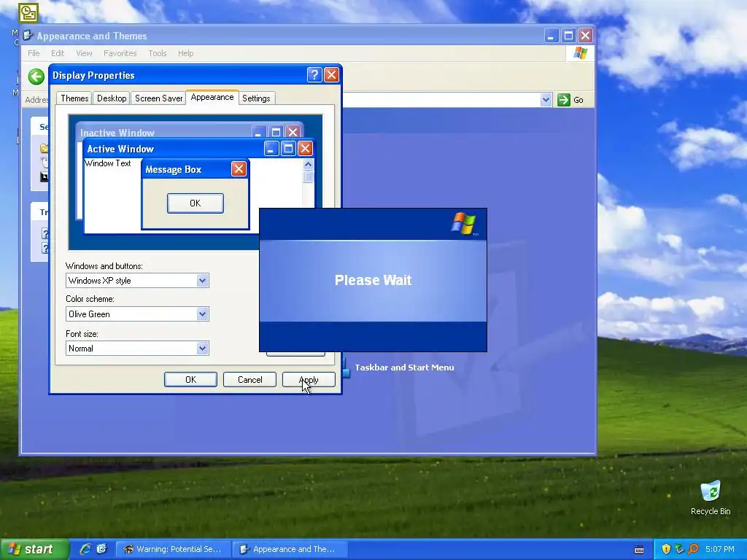Click the Window Text sample in preview

[108, 163]
